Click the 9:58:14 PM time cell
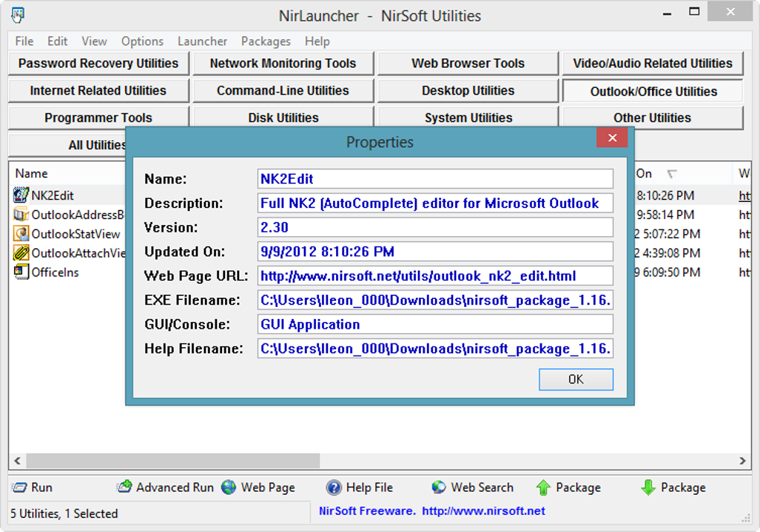This screenshot has width=760, height=532. [x=665, y=215]
